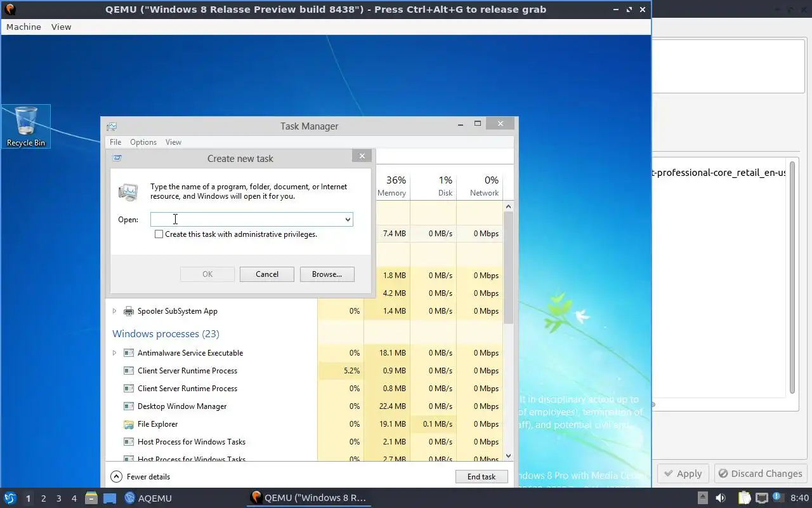Click the QEMU window title bar icon
Image resolution: width=812 pixels, height=508 pixels.
point(10,9)
